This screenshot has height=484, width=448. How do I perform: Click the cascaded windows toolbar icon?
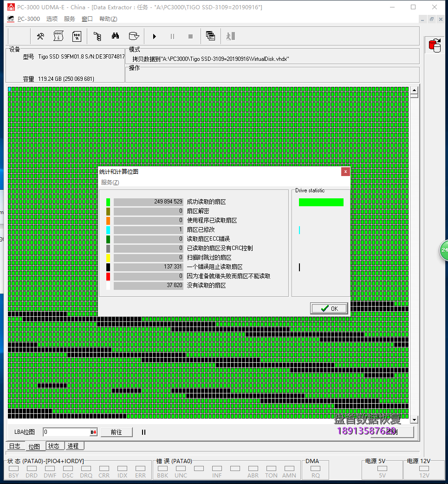[x=210, y=36]
